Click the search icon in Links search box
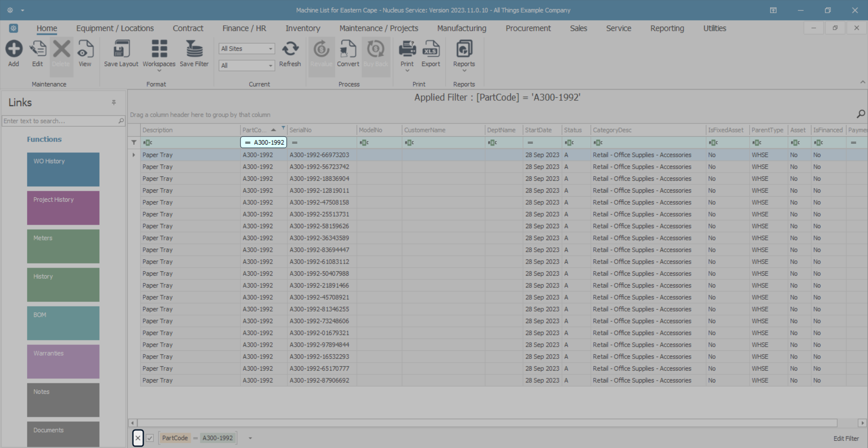 pos(121,121)
